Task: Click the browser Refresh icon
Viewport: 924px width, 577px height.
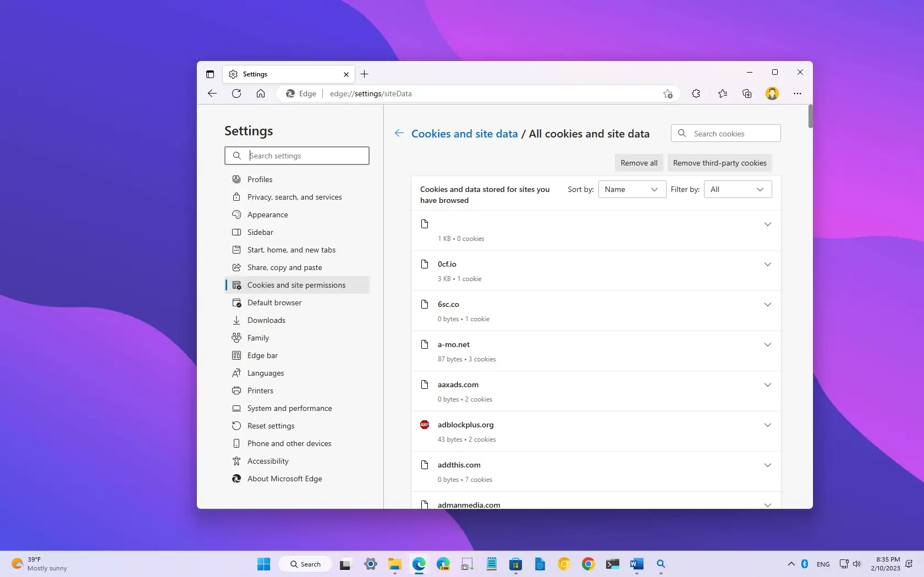Action: [x=237, y=94]
